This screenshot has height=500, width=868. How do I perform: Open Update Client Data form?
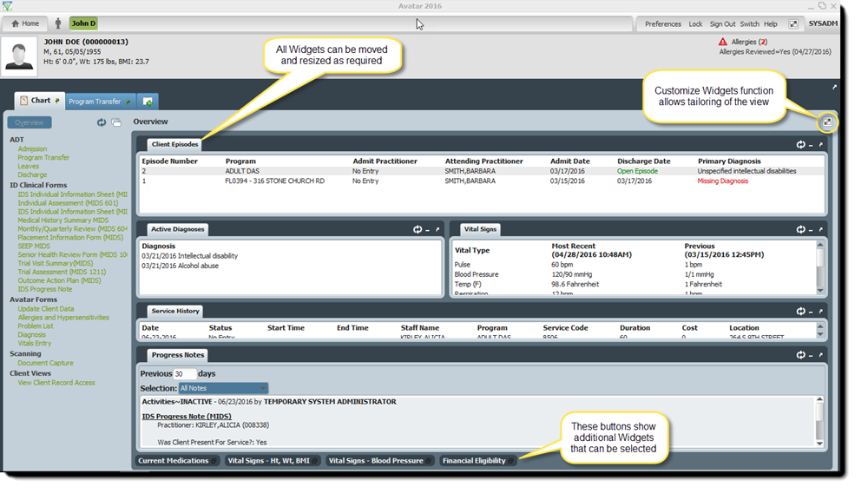46,309
